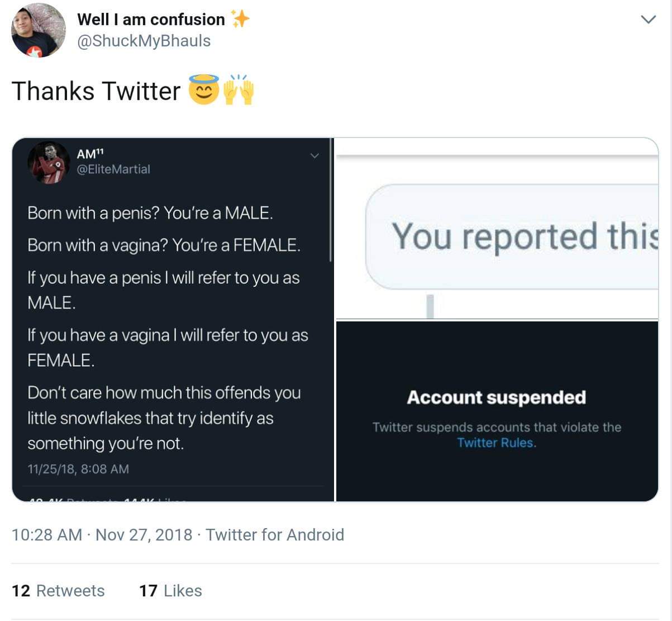View the 17 Likes list
This screenshot has height=621, width=672.
[x=170, y=591]
